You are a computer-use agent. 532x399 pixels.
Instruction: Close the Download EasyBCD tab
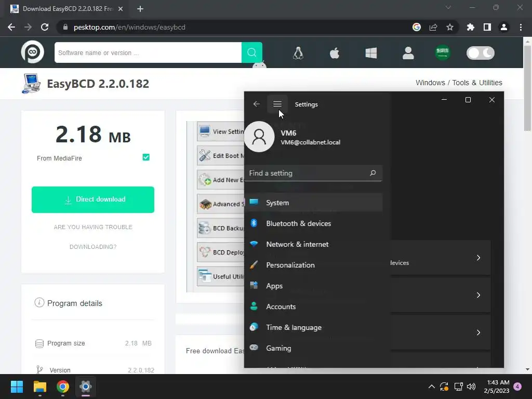pos(121,9)
